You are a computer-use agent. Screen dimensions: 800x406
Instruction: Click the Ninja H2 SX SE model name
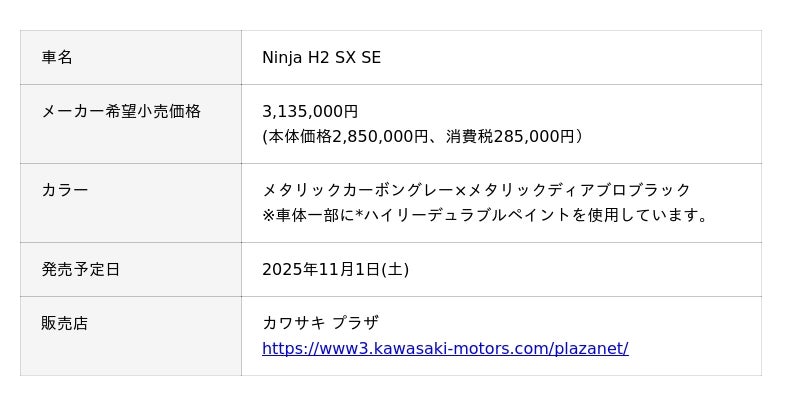(x=321, y=58)
